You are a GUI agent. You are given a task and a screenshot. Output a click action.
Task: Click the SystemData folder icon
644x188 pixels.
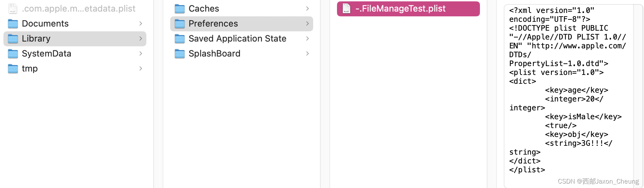13,54
